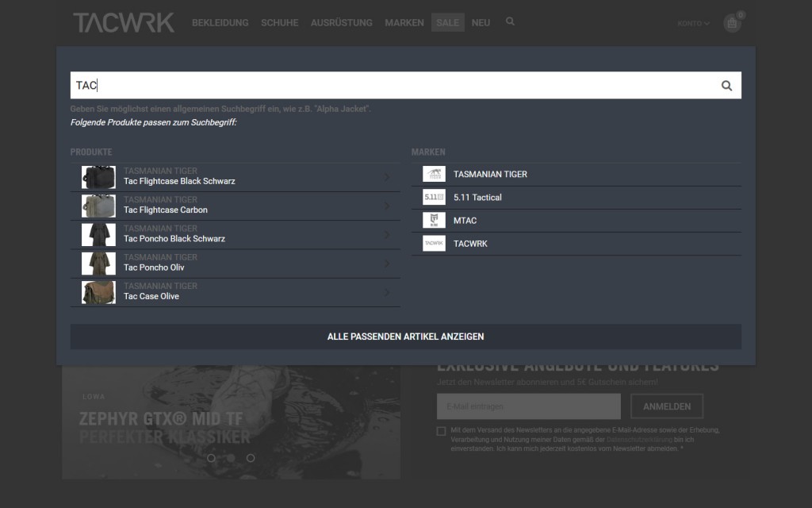Open Tac Case Olive product thumbnail

(x=98, y=292)
